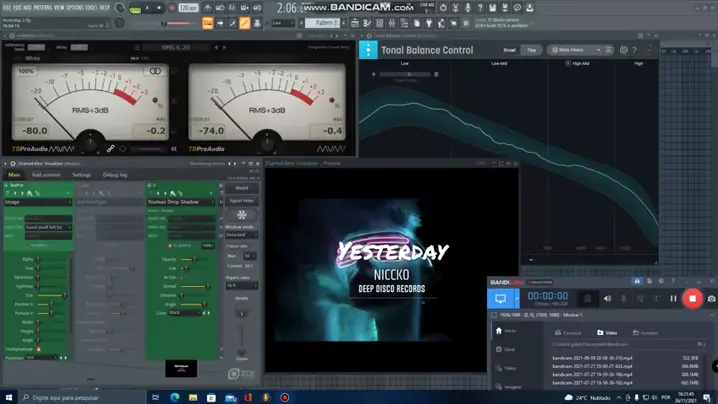Open the PATTERNS menu in FL Studio
The image size is (718, 404).
tap(41, 6)
